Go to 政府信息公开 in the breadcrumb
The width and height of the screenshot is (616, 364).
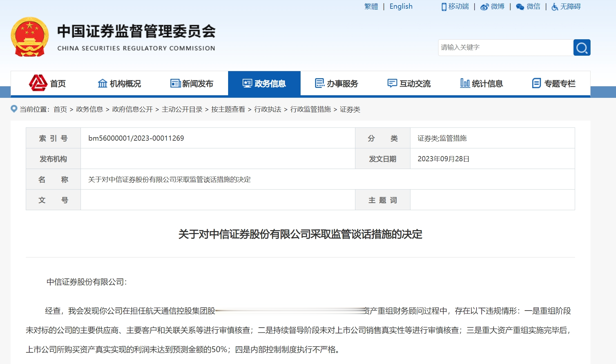132,109
